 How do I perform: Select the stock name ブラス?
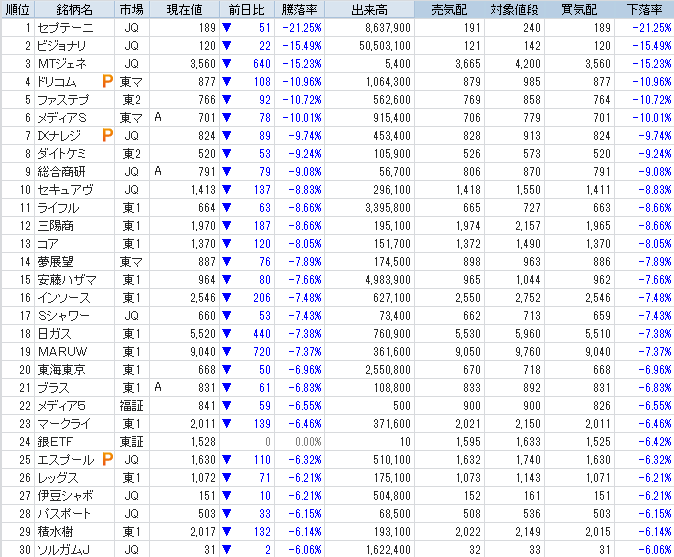point(53,388)
